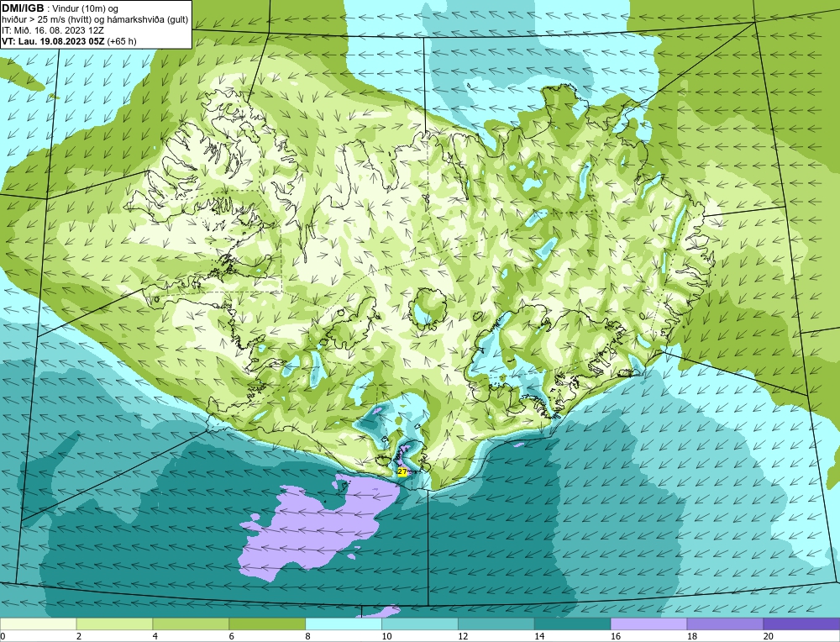
Task: Click the 'DMI/IGB' title text
Action: point(23,8)
